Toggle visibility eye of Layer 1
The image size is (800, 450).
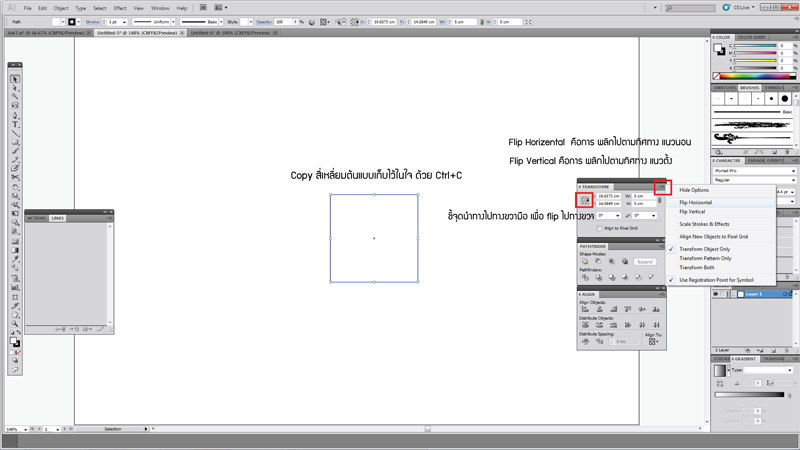pos(715,294)
